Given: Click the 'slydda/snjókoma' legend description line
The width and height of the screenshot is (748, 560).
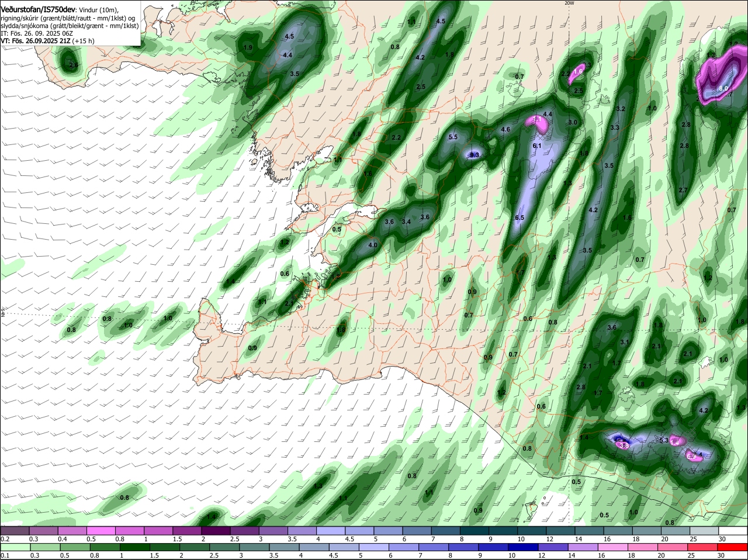Looking at the screenshot, I should pos(70,26).
